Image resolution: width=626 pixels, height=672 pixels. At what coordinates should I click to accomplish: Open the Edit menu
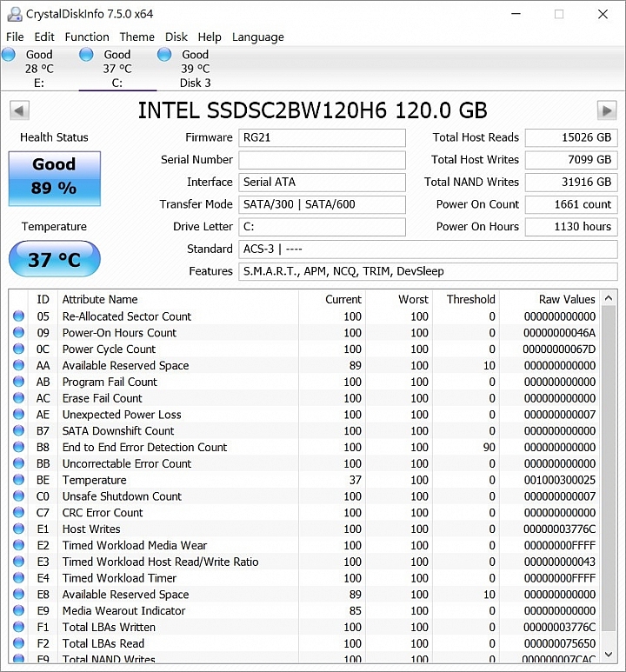44,37
